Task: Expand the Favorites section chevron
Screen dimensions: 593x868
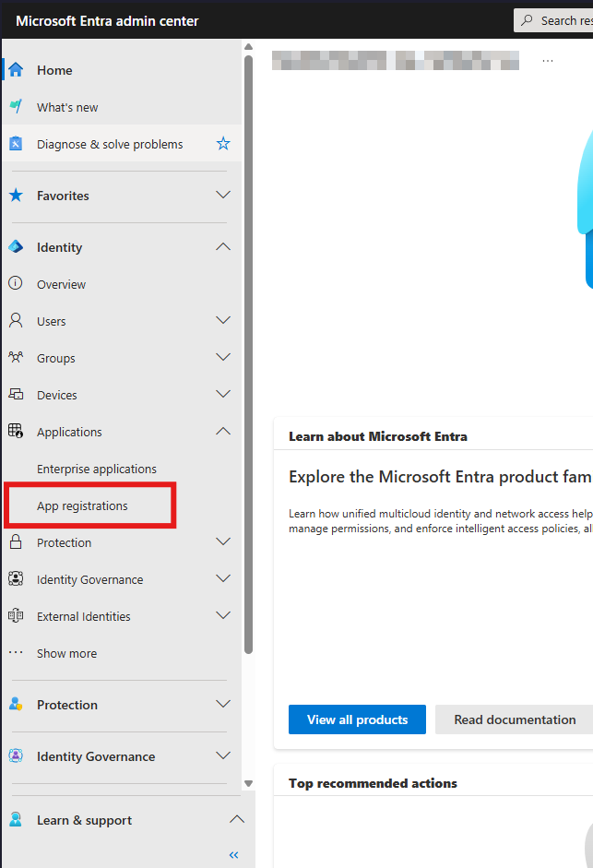Action: click(223, 195)
